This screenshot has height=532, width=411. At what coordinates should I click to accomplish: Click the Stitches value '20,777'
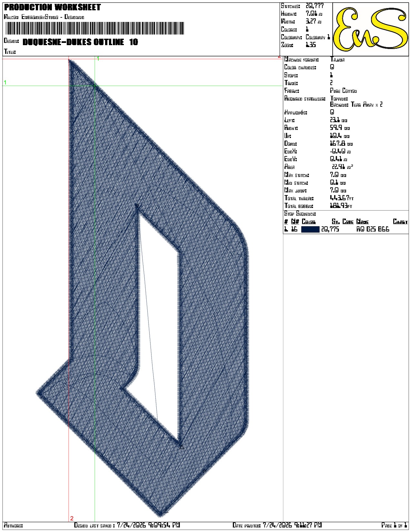pyautogui.click(x=315, y=6)
